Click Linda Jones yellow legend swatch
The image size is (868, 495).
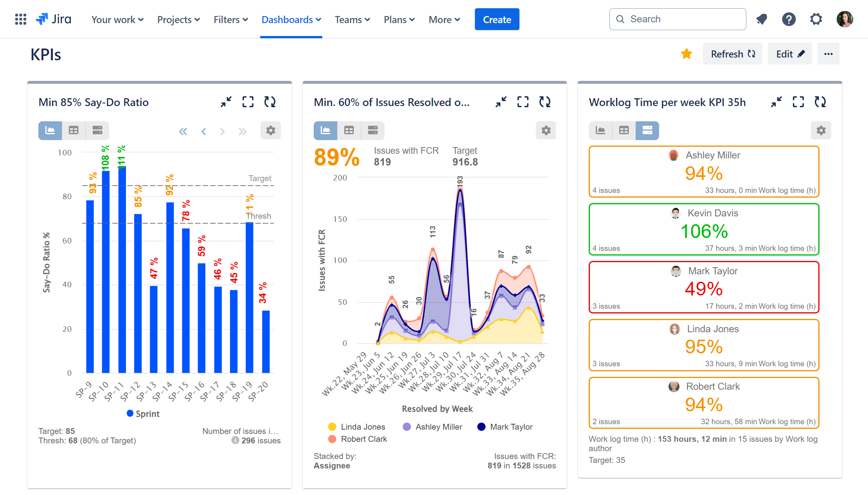[332, 427]
